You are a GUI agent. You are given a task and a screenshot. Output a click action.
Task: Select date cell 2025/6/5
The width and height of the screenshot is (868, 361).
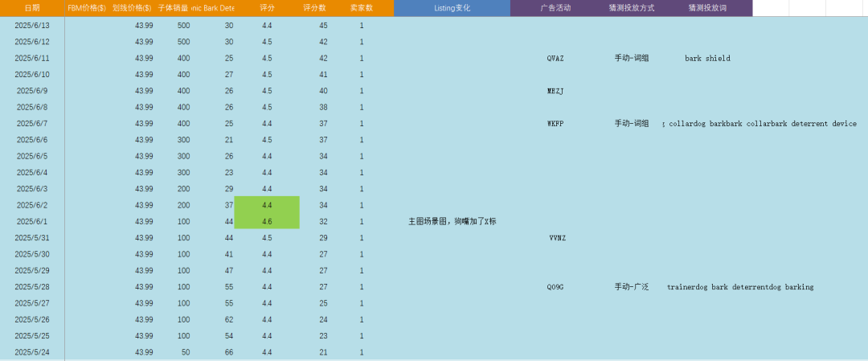pyautogui.click(x=32, y=156)
